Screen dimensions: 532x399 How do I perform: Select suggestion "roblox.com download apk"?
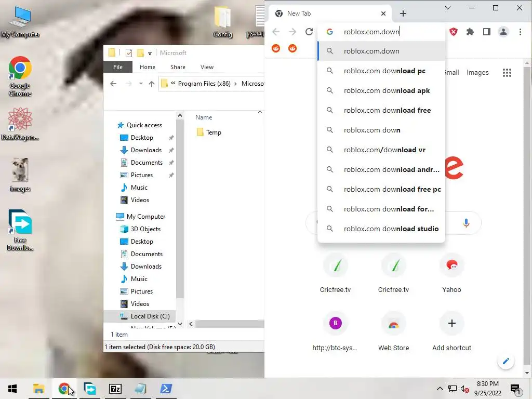(x=381, y=90)
